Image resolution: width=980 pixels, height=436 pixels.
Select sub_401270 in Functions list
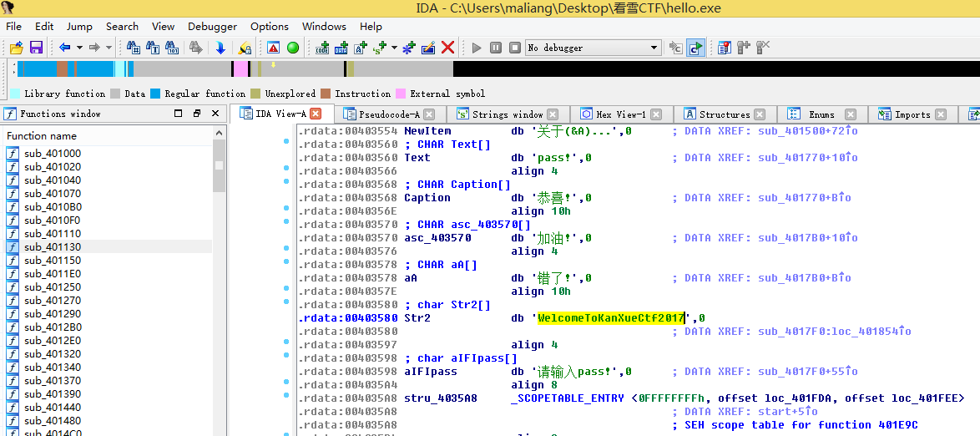tap(53, 301)
